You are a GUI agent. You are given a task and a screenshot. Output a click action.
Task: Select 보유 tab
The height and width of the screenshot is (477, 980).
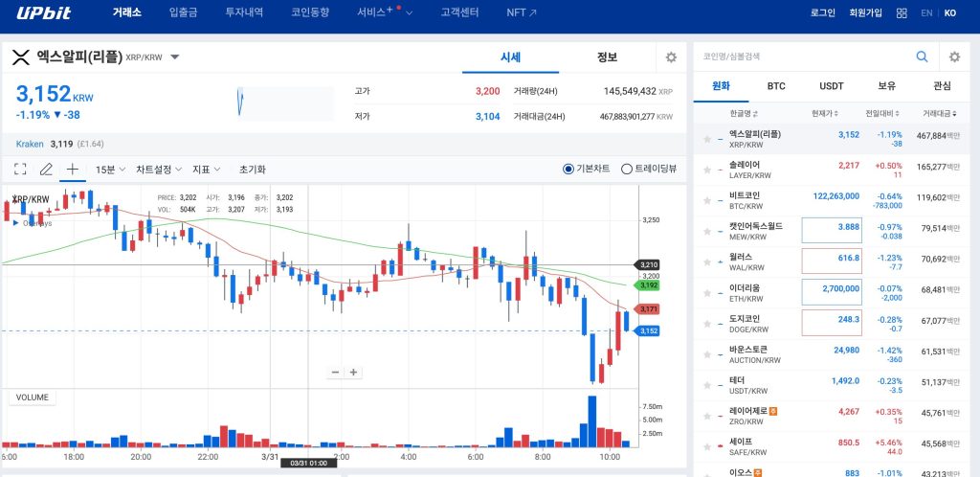coord(887,86)
